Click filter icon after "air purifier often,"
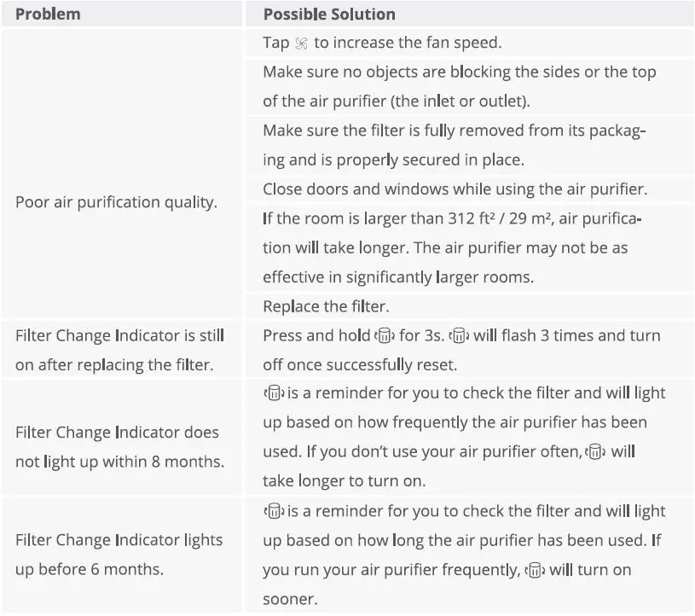Screen dimensions: 695x616 (x=596, y=452)
